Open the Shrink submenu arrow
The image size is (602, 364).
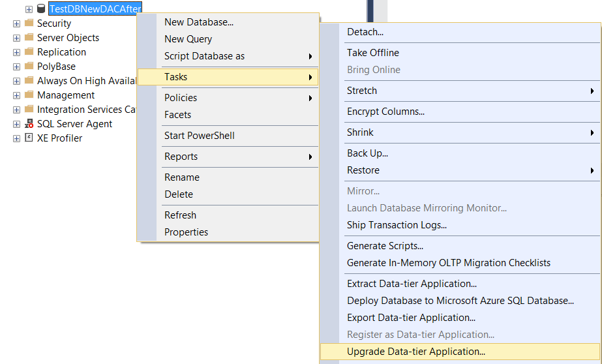tap(592, 132)
